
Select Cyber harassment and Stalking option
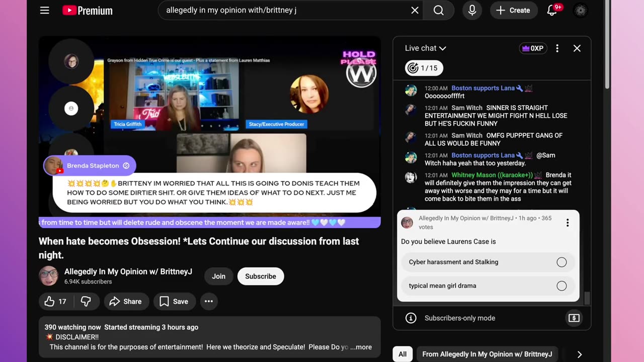488,262
